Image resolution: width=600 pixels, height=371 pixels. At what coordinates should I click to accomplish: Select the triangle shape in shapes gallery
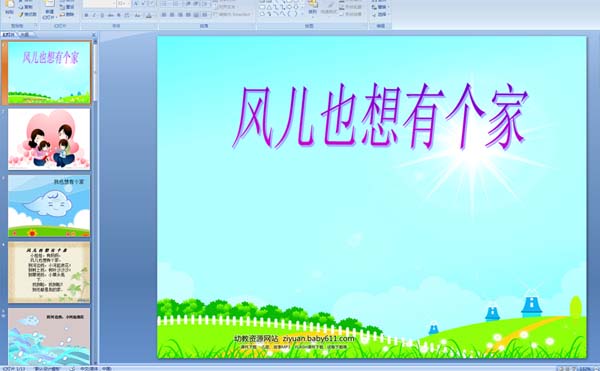pos(269,7)
